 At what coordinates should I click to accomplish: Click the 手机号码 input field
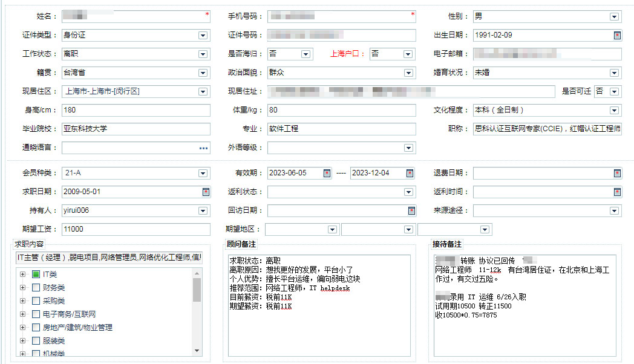[342, 16]
